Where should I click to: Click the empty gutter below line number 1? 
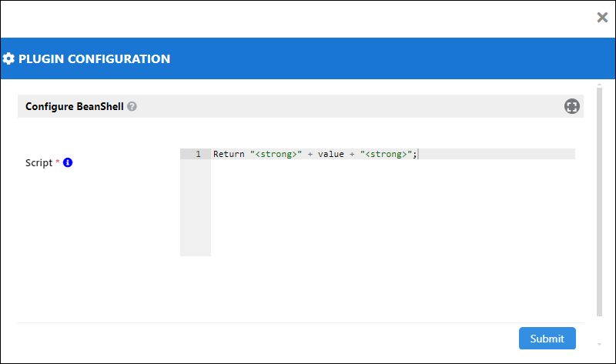click(196, 208)
